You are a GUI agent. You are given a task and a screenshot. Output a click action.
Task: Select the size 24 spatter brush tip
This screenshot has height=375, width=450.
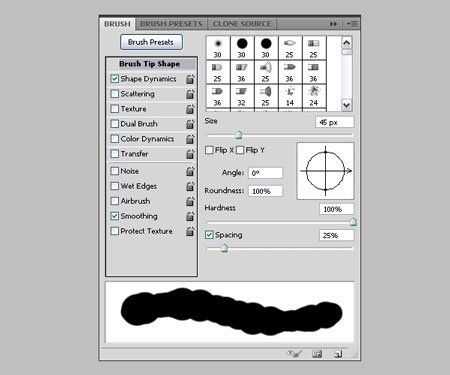[314, 96]
